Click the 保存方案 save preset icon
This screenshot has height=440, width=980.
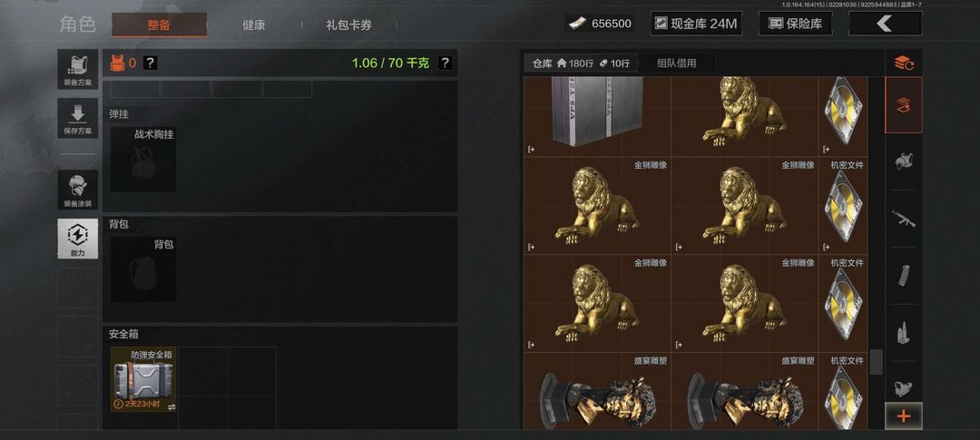pos(77,118)
